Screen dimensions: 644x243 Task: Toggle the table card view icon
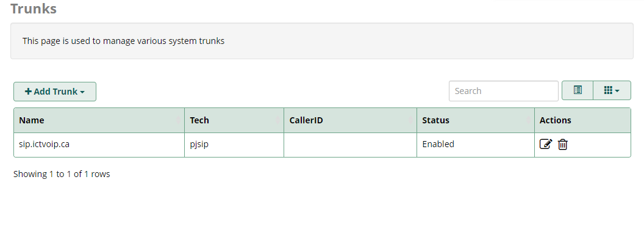coord(578,90)
